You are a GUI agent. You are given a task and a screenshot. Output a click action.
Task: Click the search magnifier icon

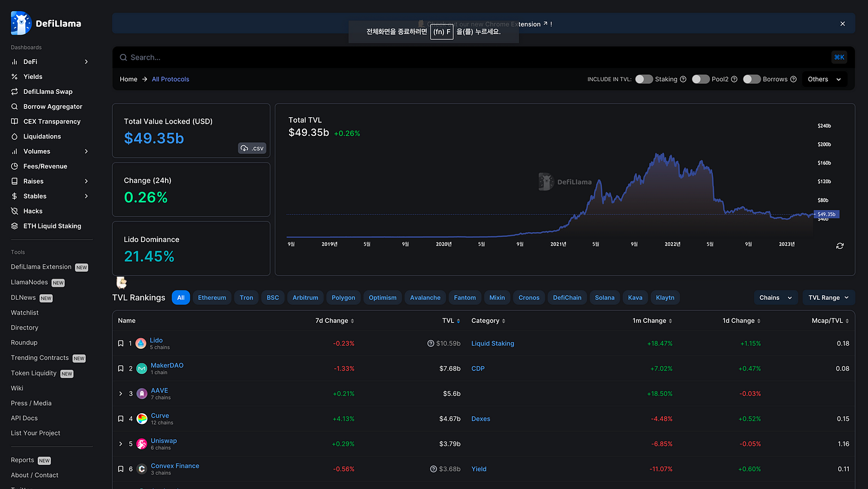click(124, 57)
